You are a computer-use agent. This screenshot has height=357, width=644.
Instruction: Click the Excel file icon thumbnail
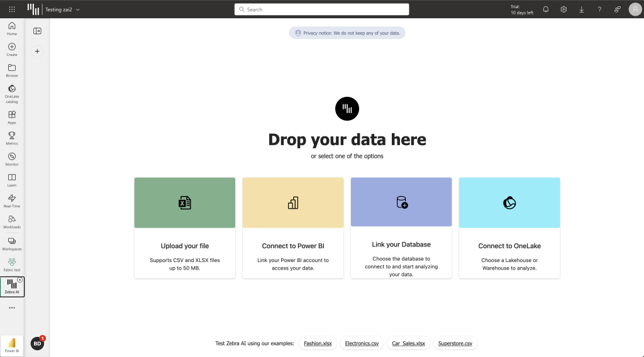[x=185, y=203]
